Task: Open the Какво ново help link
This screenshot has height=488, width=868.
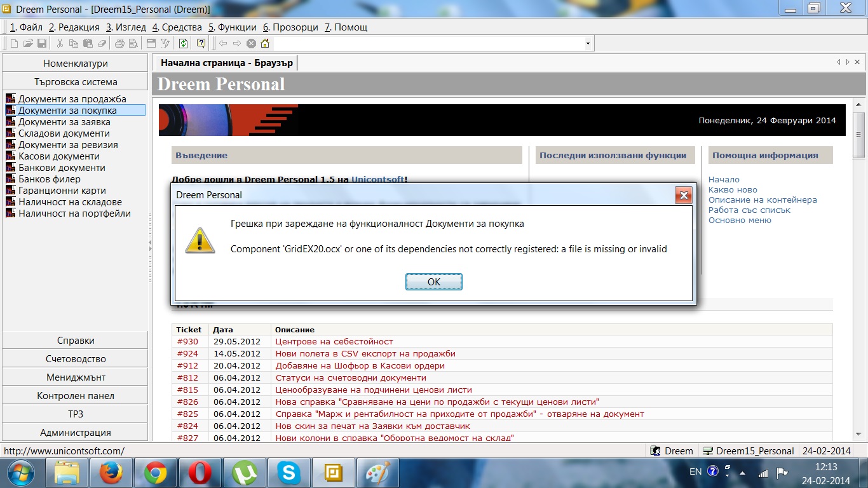Action: [733, 190]
